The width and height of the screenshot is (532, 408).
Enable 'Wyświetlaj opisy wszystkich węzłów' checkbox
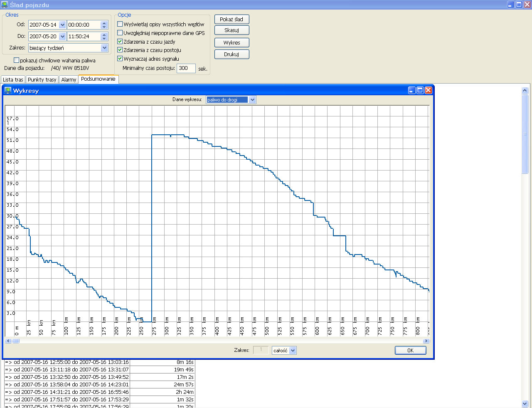coord(120,24)
